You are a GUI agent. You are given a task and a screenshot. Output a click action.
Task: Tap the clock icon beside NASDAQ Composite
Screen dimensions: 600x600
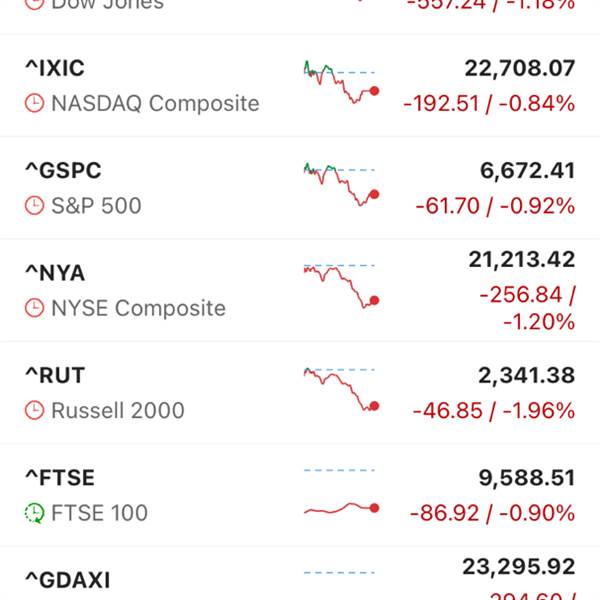tap(35, 104)
